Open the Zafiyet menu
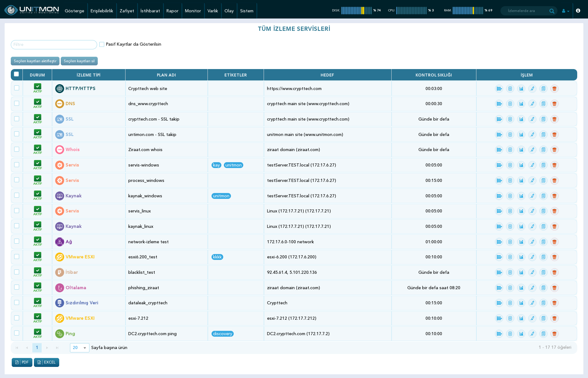The image size is (588, 378). (x=127, y=11)
